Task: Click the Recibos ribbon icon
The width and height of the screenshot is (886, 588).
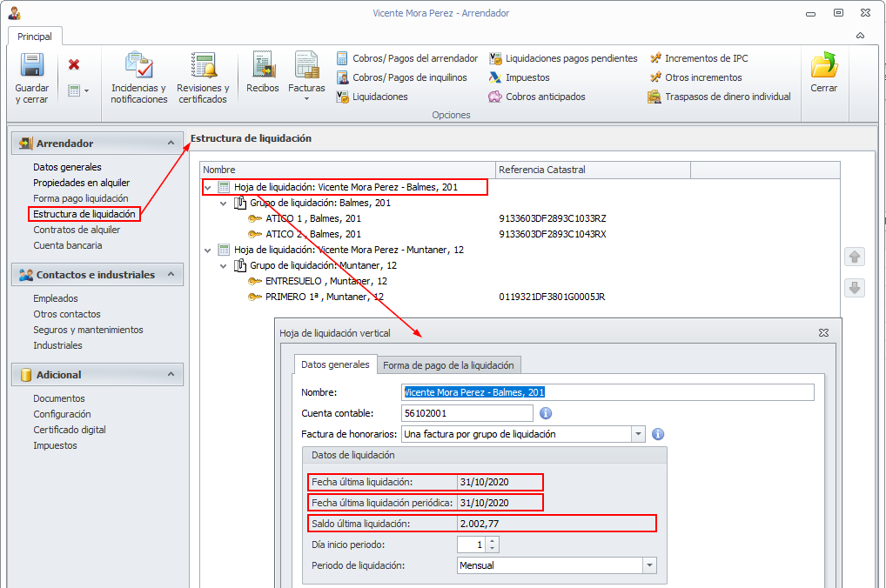Action: [x=263, y=66]
